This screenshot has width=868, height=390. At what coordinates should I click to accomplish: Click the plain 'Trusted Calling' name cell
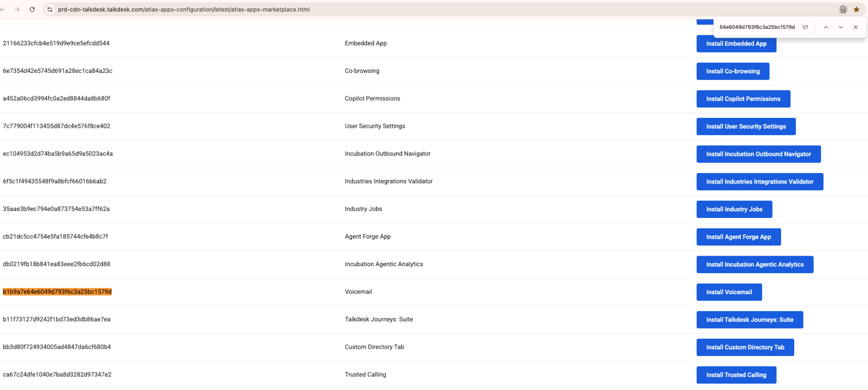coord(365,374)
